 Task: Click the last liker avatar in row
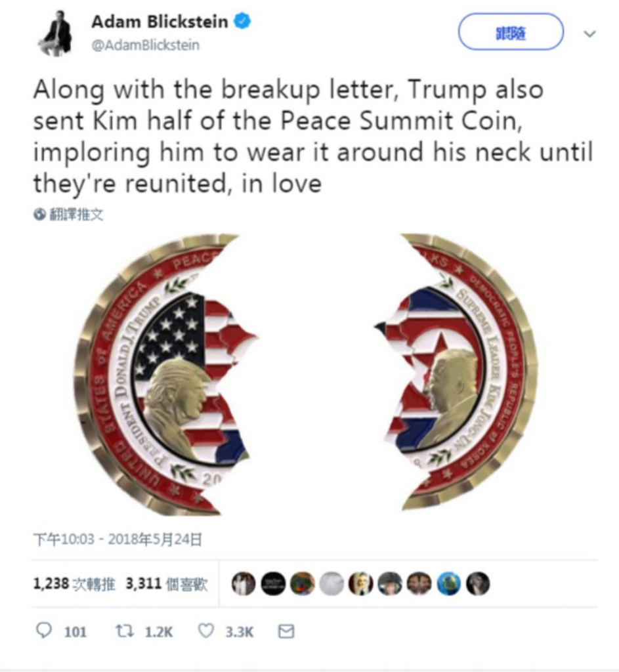[477, 583]
